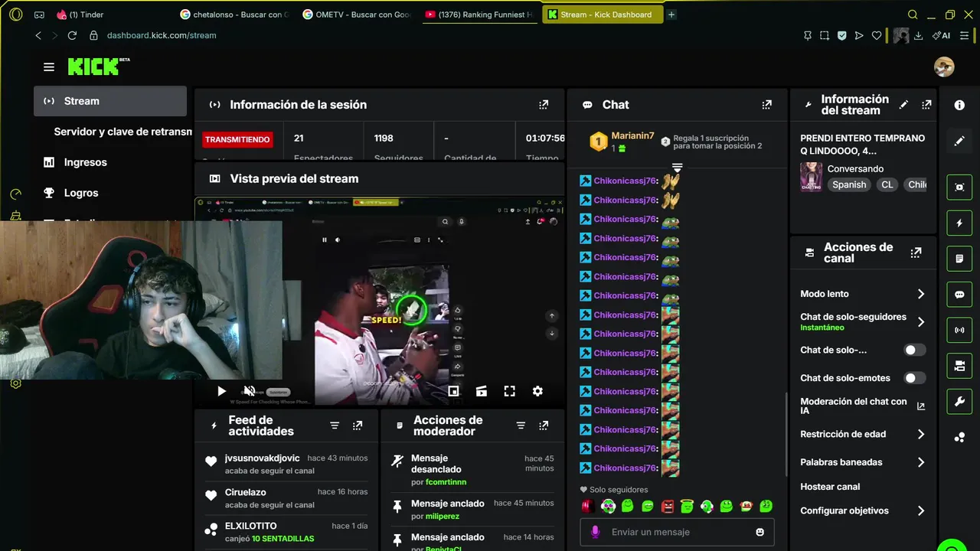Click the Spanish language tag
The width and height of the screenshot is (980, 551).
(x=849, y=184)
